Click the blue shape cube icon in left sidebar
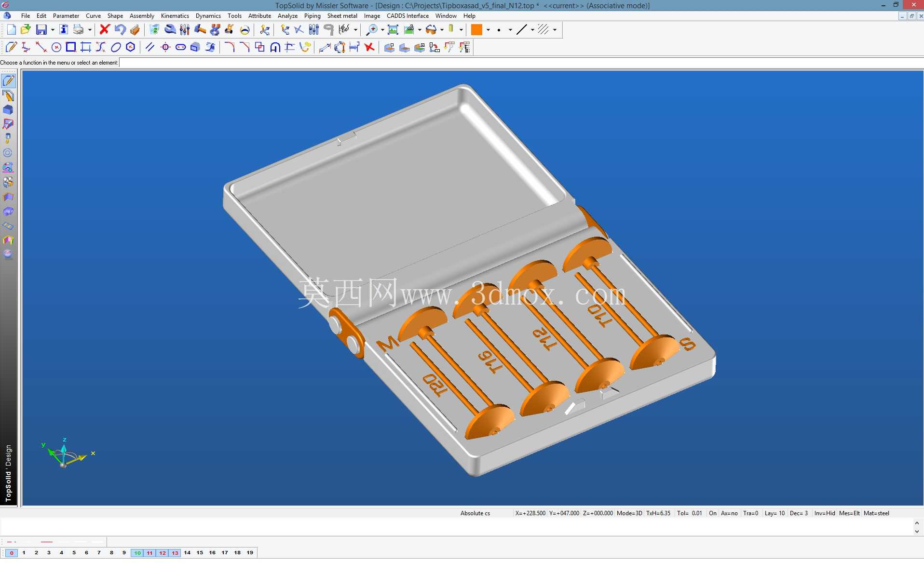 [x=8, y=110]
